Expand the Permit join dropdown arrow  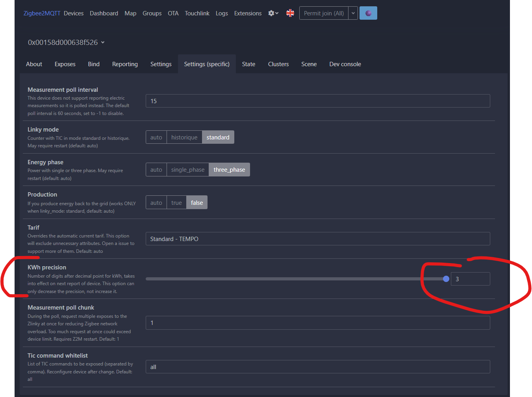(x=353, y=13)
